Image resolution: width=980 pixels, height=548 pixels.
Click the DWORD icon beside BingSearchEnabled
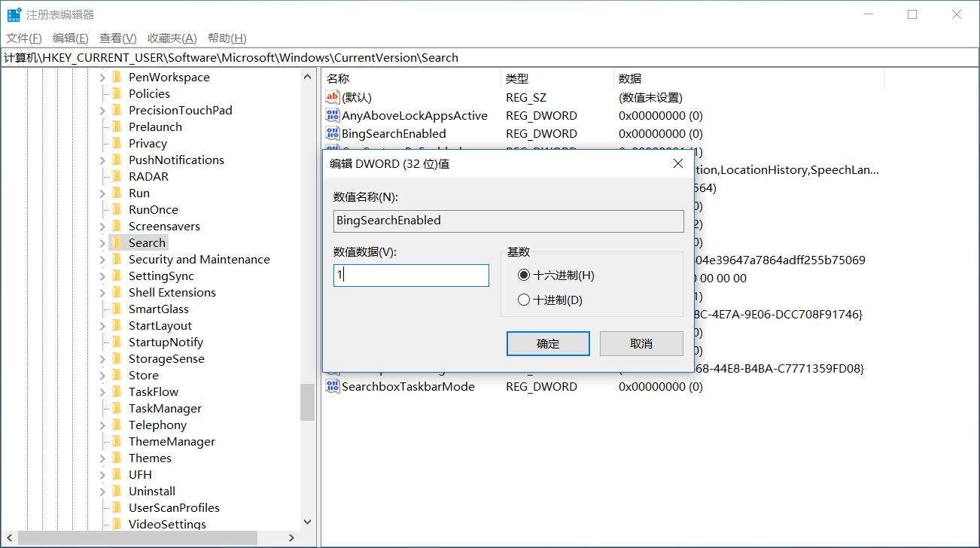[332, 133]
